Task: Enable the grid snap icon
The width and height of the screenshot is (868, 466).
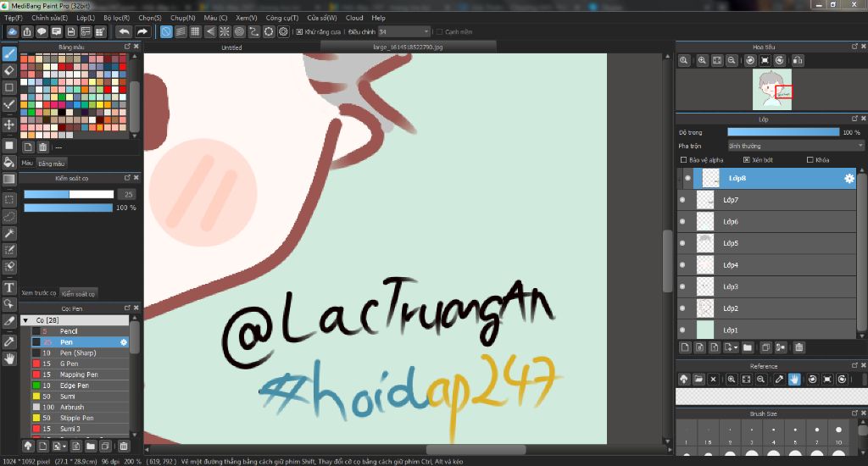Action: pyautogui.click(x=195, y=32)
